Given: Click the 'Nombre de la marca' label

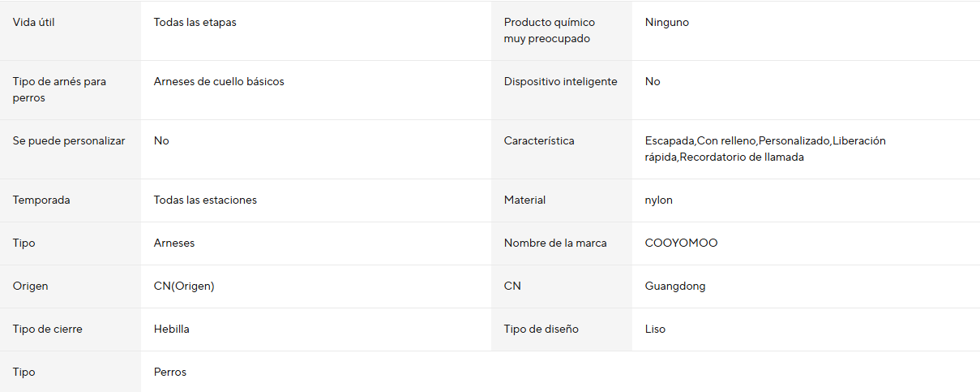Looking at the screenshot, I should coord(554,243).
